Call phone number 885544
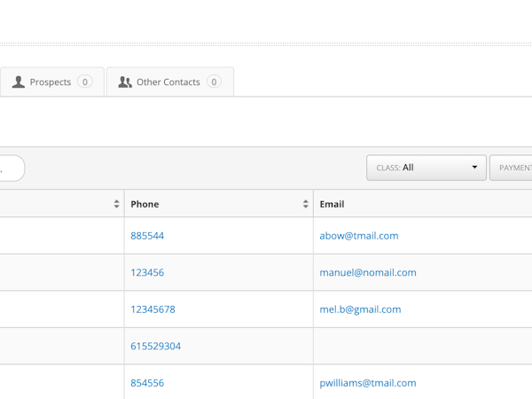This screenshot has height=399, width=532. (x=147, y=236)
